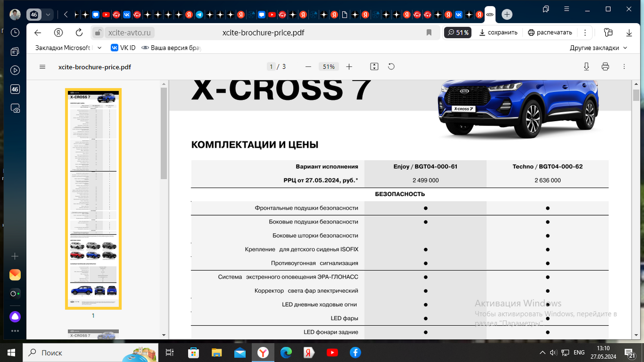Open the system tray volume icon

click(x=553, y=352)
